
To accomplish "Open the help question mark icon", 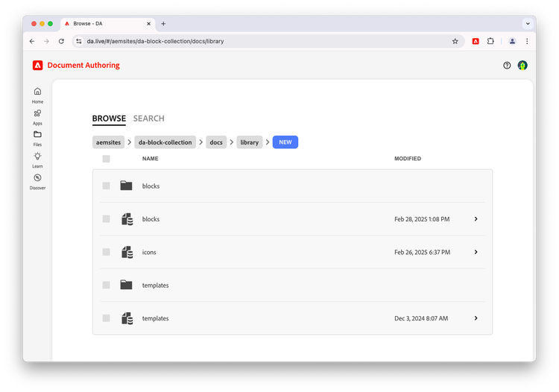I will (507, 66).
